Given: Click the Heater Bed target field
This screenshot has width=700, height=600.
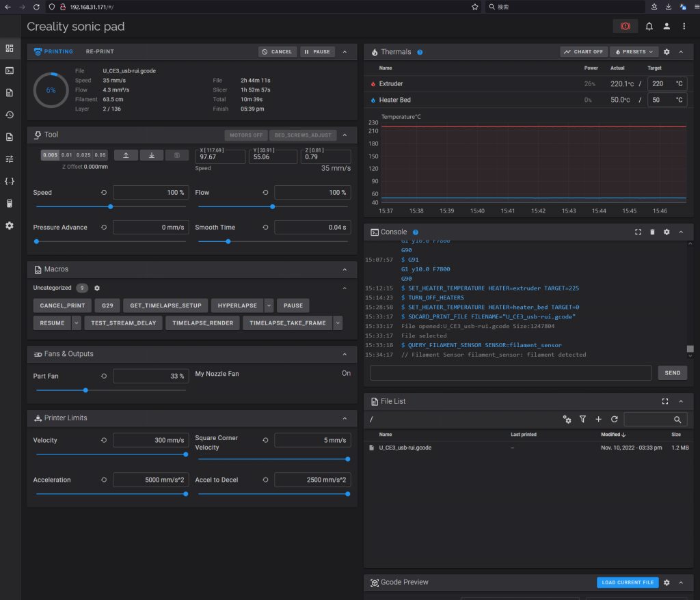Looking at the screenshot, I should (668, 100).
